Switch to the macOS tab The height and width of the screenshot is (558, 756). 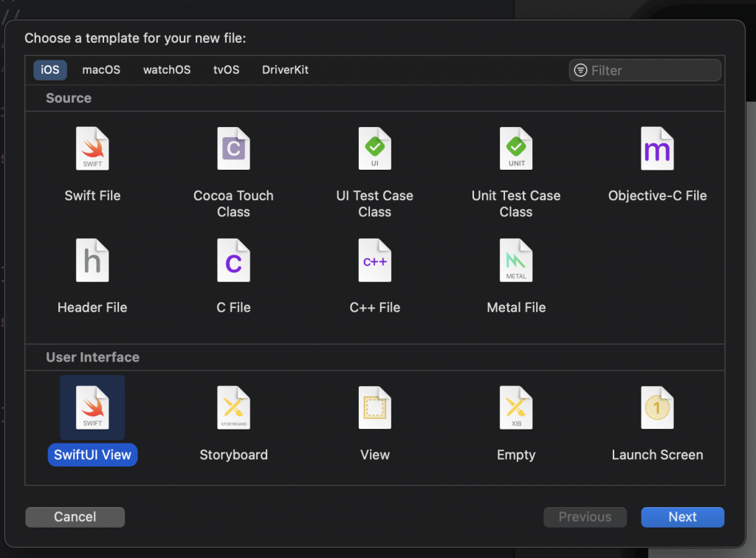[101, 70]
